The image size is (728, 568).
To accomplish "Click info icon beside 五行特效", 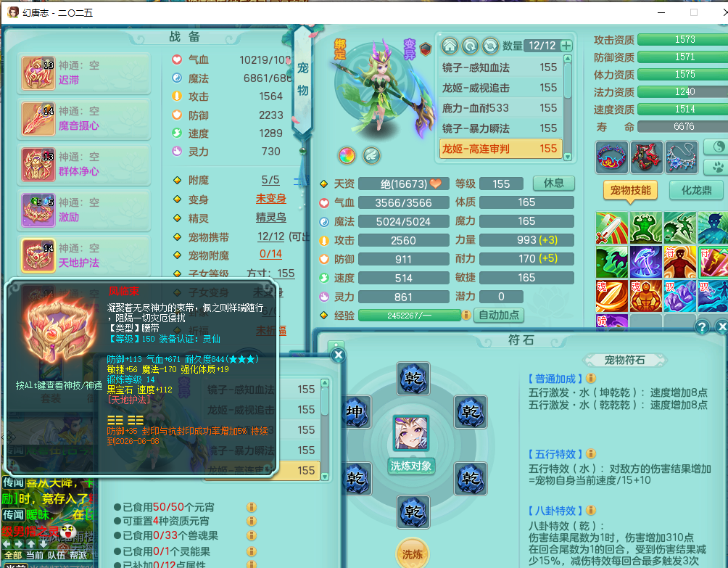I will click(x=590, y=454).
